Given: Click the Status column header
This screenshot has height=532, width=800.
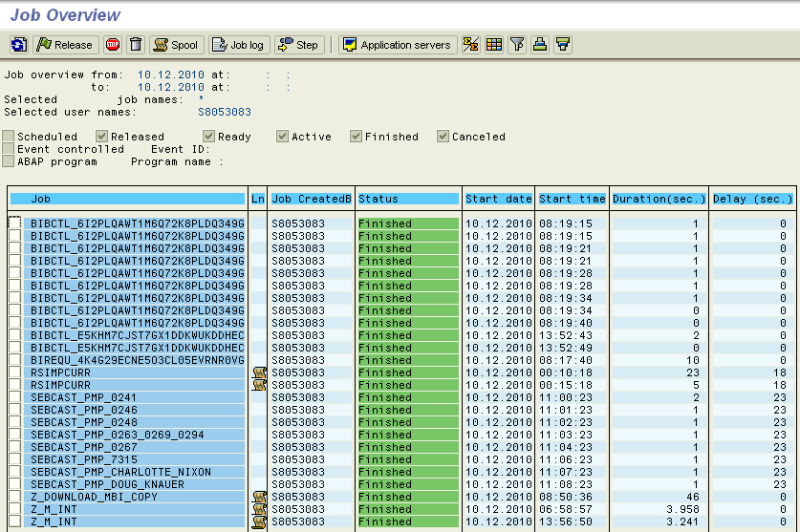Looking at the screenshot, I should pyautogui.click(x=408, y=199).
